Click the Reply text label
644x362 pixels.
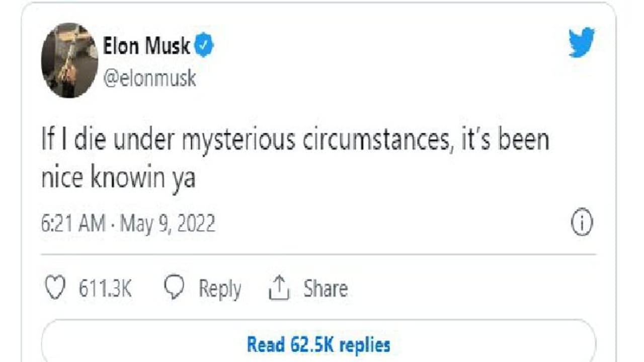click(x=220, y=289)
